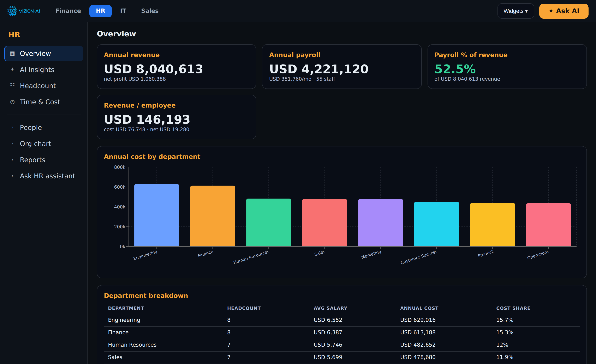This screenshot has width=596, height=364.
Task: Click the yellow Product bar
Action: pyautogui.click(x=493, y=225)
